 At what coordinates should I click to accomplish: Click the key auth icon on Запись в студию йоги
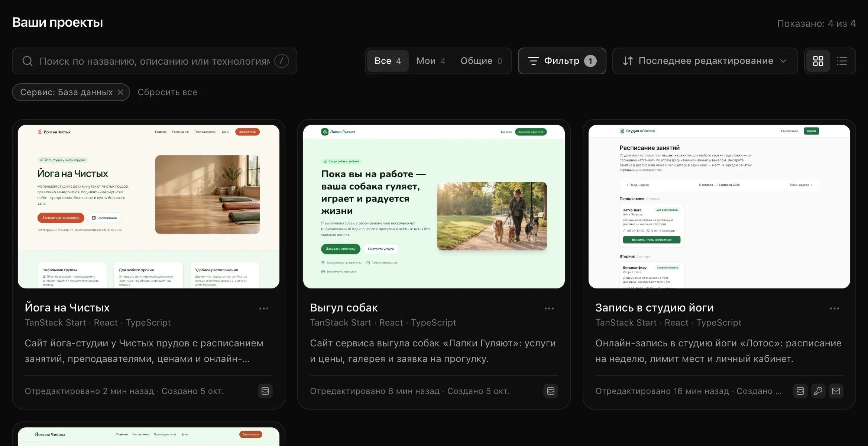click(818, 391)
